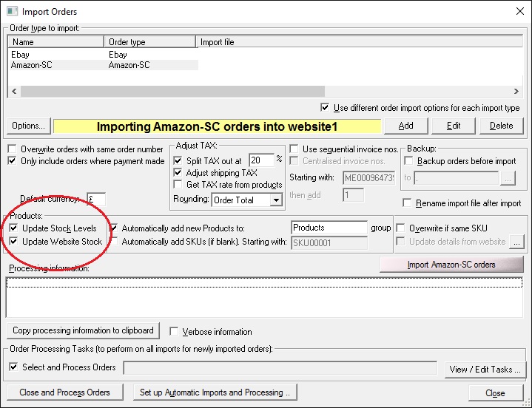Image resolution: width=532 pixels, height=408 pixels.
Task: Click the horizontal scrollbar thumb
Action: pos(172,91)
